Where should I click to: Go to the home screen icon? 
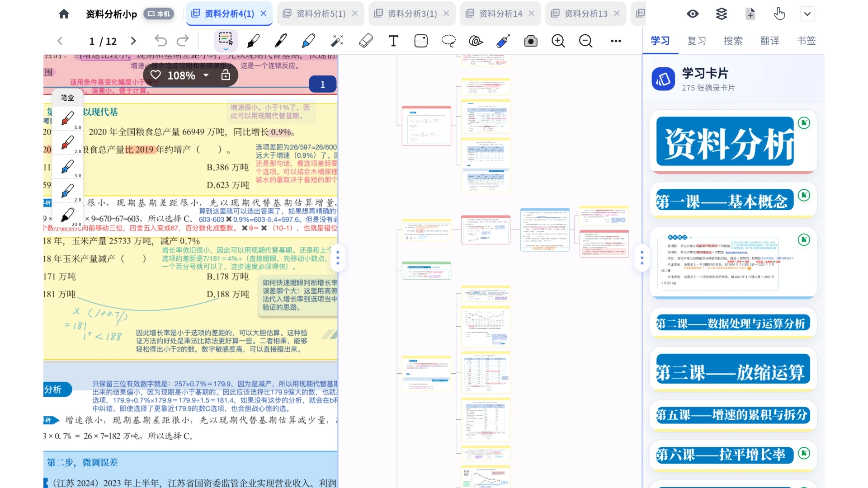click(x=64, y=14)
